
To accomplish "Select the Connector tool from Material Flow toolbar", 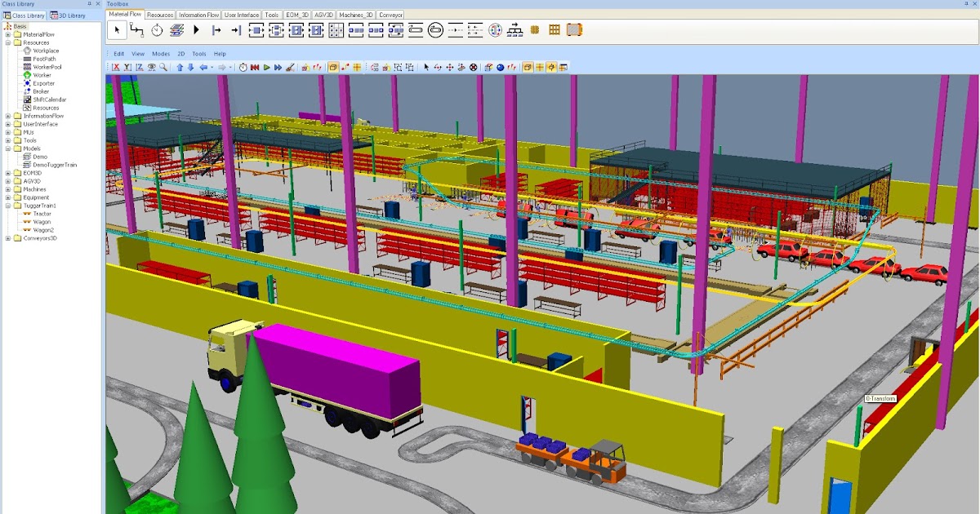I will point(135,30).
